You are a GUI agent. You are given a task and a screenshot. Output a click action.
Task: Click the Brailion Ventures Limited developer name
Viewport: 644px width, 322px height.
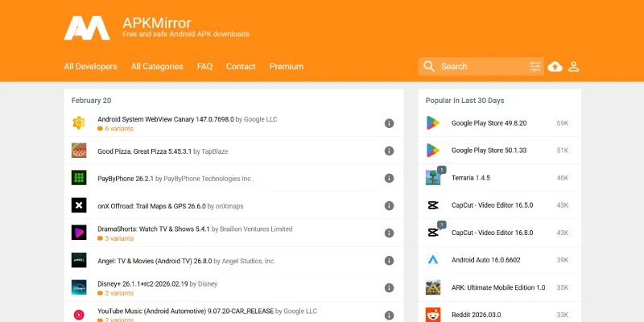click(x=256, y=229)
